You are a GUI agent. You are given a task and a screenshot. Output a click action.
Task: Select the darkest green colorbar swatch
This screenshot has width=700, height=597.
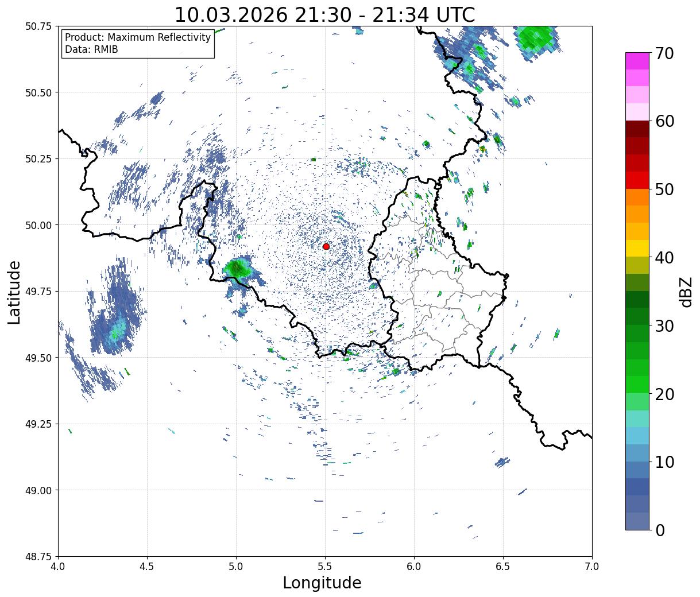637,300
